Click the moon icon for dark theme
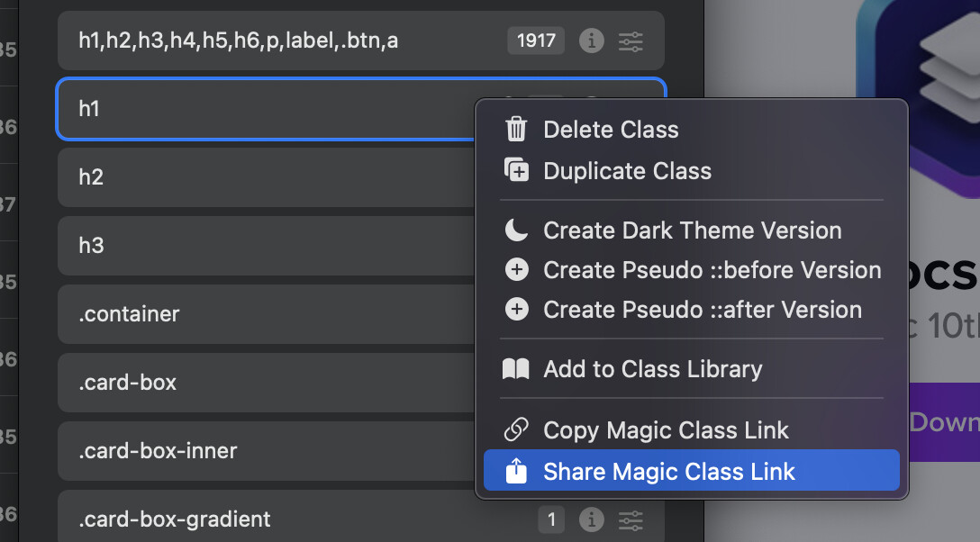The height and width of the screenshot is (542, 980). [516, 230]
